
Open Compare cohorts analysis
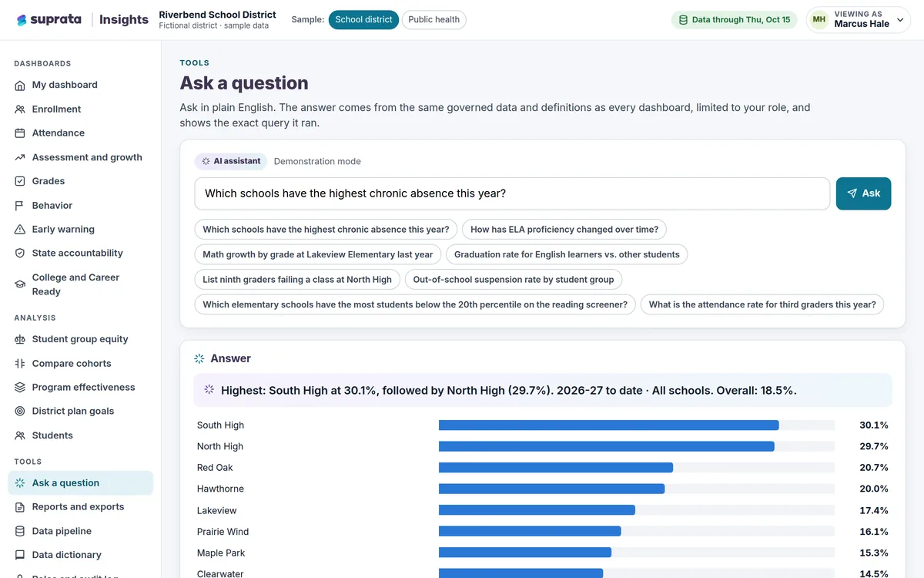pyautogui.click(x=80, y=364)
